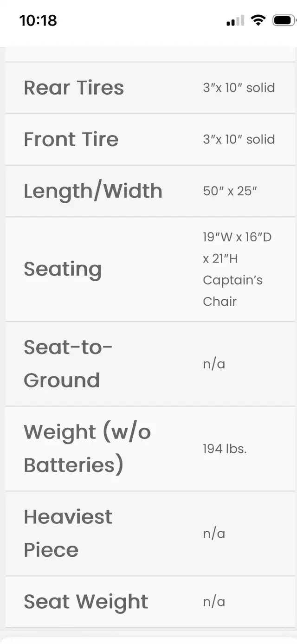Select the Heaviest Piece label

68,533
